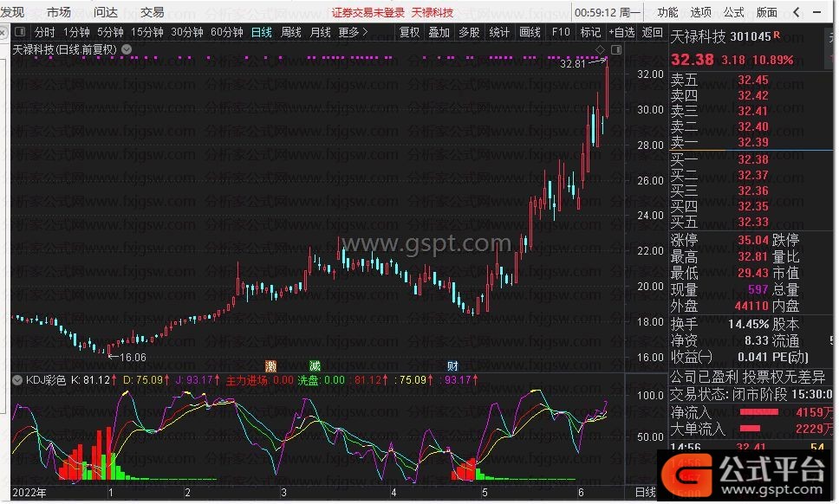Click 最高 value 32.81
Viewport: 839px width, 504px height.
pyautogui.click(x=753, y=256)
